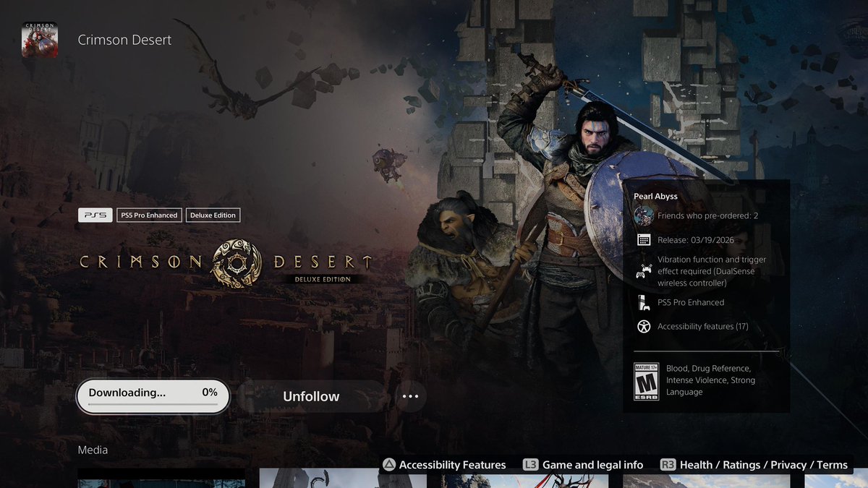Open the first media thumbnail under Media
The image size is (868, 488).
(x=161, y=478)
